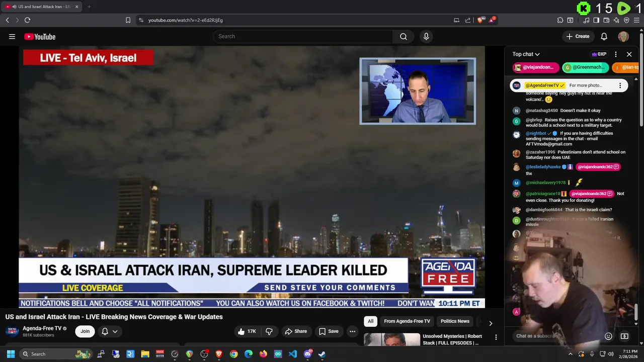Click @dambigfoot6844 chat message
The width and height of the screenshot is (644, 362).
click(572, 210)
